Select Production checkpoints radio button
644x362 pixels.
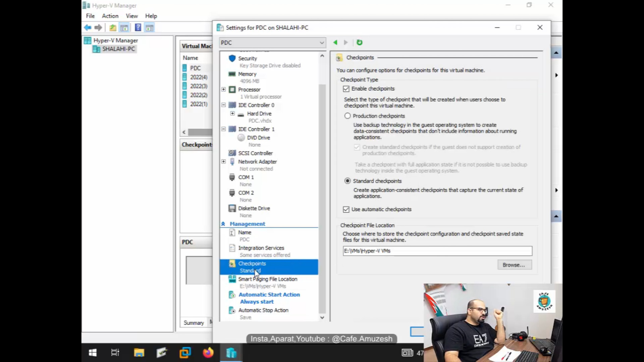click(x=347, y=116)
